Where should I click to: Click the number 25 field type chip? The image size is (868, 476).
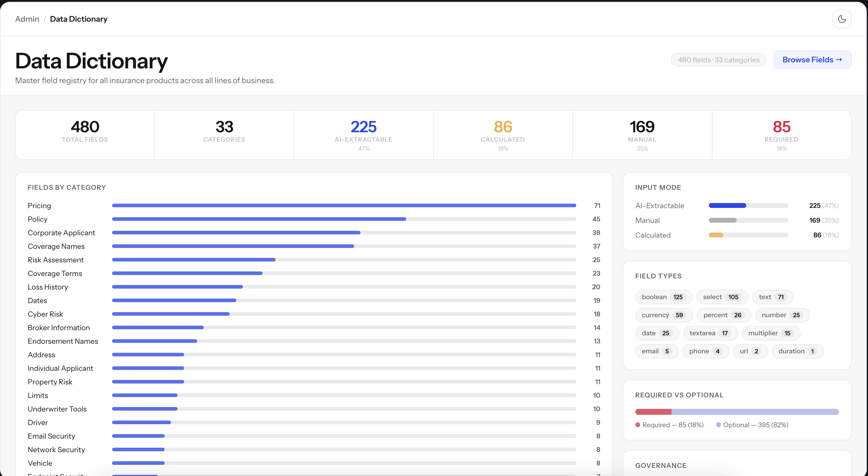click(x=782, y=315)
